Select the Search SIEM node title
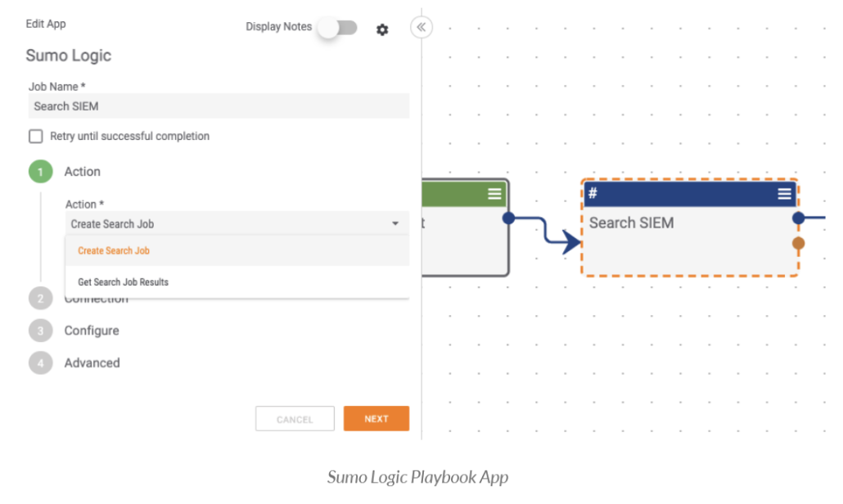 [x=631, y=223]
